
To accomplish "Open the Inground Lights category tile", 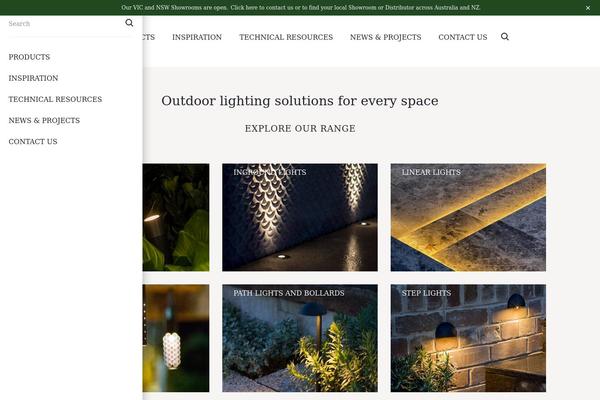I will [x=300, y=217].
